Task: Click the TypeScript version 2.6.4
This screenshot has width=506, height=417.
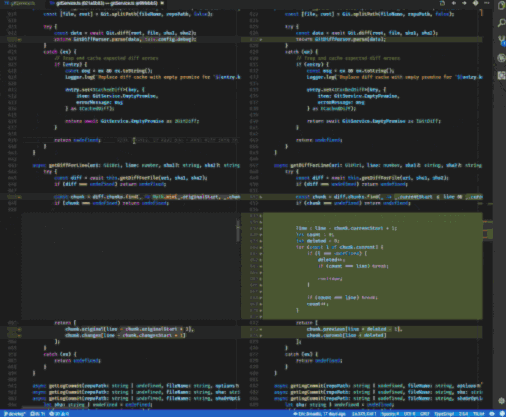Action: pos(463,414)
